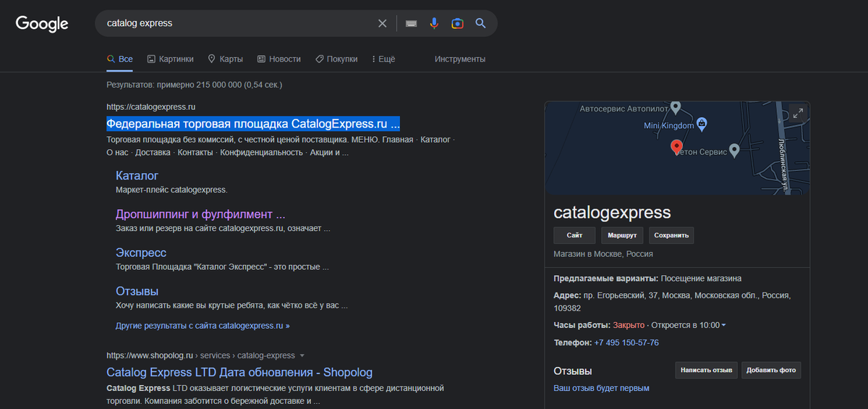The height and width of the screenshot is (409, 868).
Task: Click Бетон Сервис pin on map
Action: pyautogui.click(x=733, y=150)
